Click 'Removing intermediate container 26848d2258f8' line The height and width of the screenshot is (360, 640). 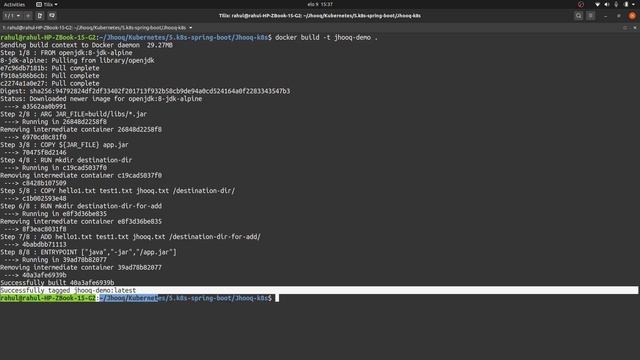point(81,129)
